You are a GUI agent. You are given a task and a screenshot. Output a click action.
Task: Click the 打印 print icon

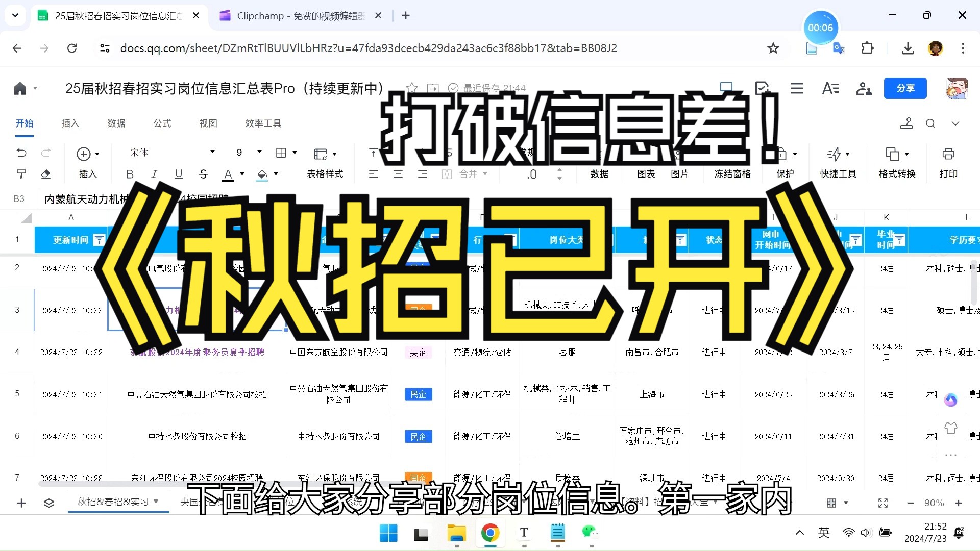point(948,154)
